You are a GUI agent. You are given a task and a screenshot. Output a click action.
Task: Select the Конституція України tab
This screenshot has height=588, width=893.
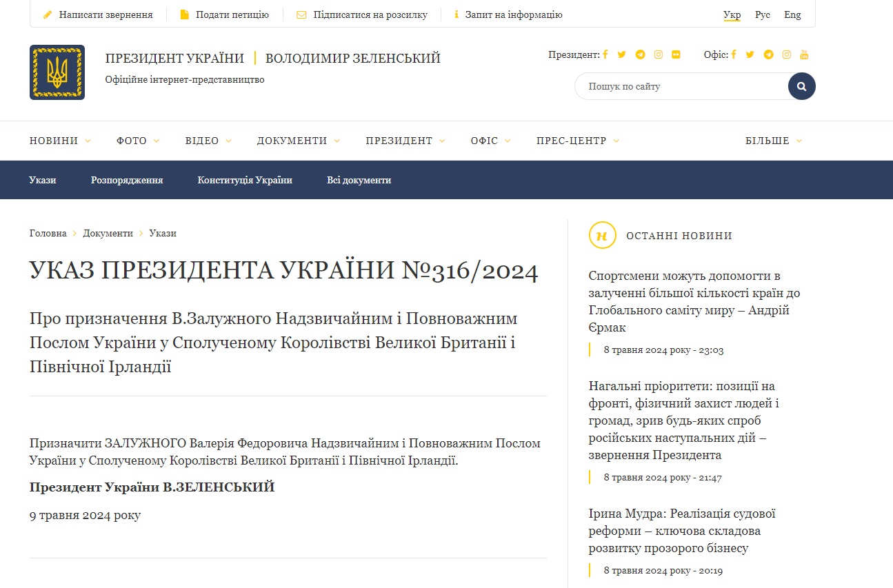[x=245, y=180]
